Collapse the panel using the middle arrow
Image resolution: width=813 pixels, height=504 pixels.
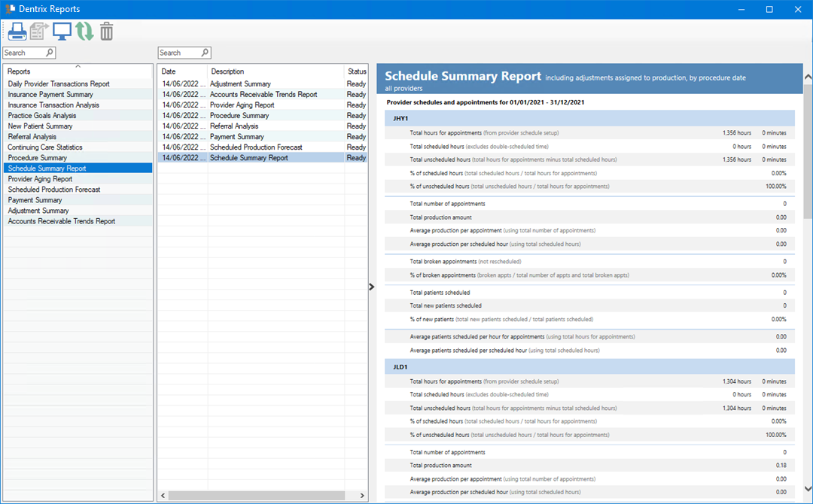point(371,287)
